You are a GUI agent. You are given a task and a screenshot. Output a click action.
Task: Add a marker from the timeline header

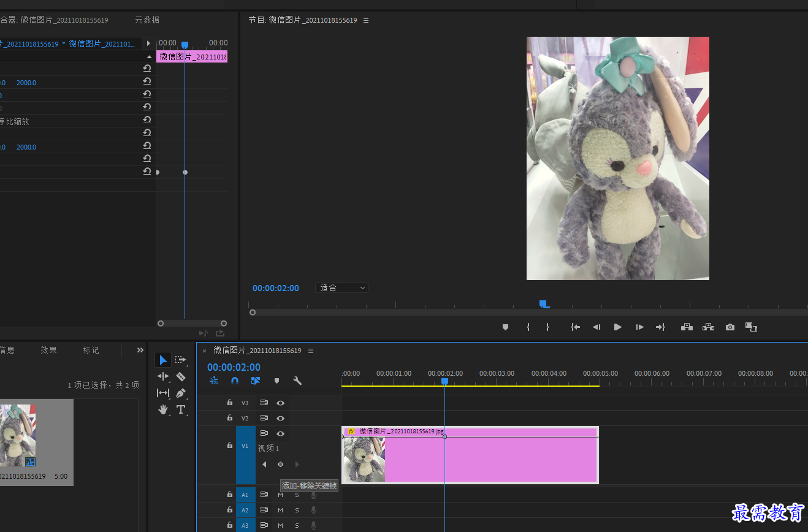276,381
